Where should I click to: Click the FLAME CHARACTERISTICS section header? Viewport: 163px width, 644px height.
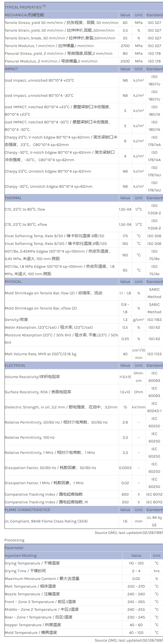pyautogui.click(x=27, y=510)
